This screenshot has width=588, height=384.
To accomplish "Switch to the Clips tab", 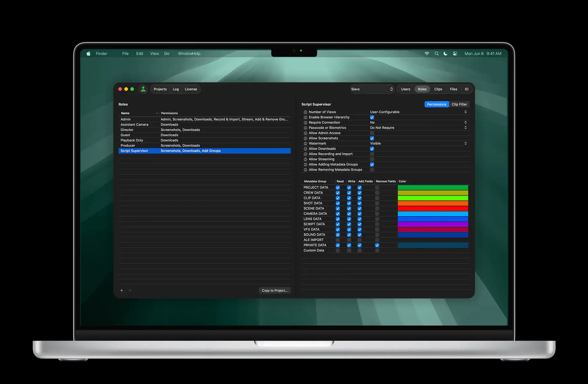I will point(438,89).
